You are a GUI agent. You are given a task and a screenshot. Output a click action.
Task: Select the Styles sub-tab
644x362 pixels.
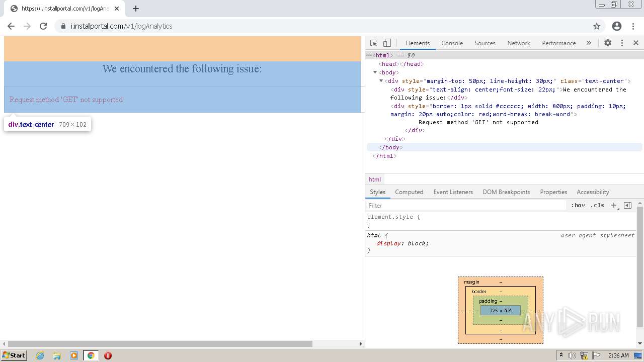point(377,192)
